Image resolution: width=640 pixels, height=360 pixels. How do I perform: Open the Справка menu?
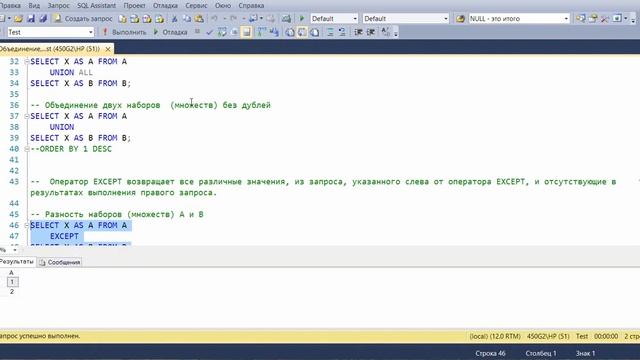pos(251,6)
